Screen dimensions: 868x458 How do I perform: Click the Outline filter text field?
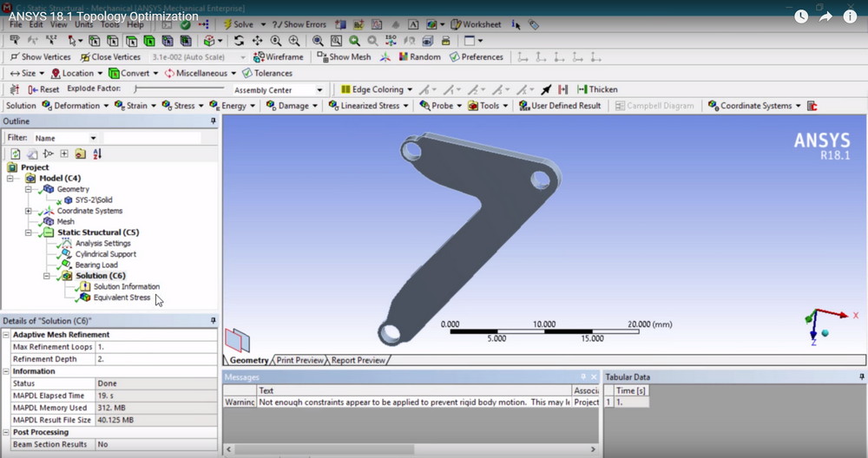click(153, 138)
